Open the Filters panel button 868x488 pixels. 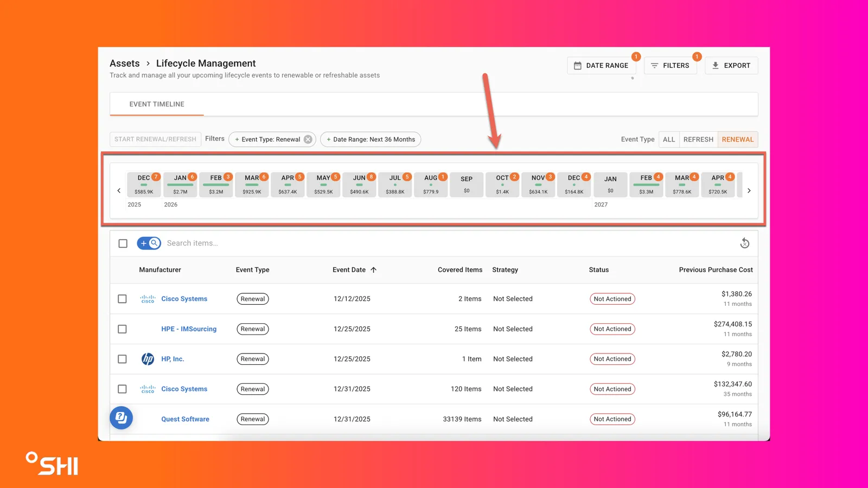pyautogui.click(x=671, y=66)
